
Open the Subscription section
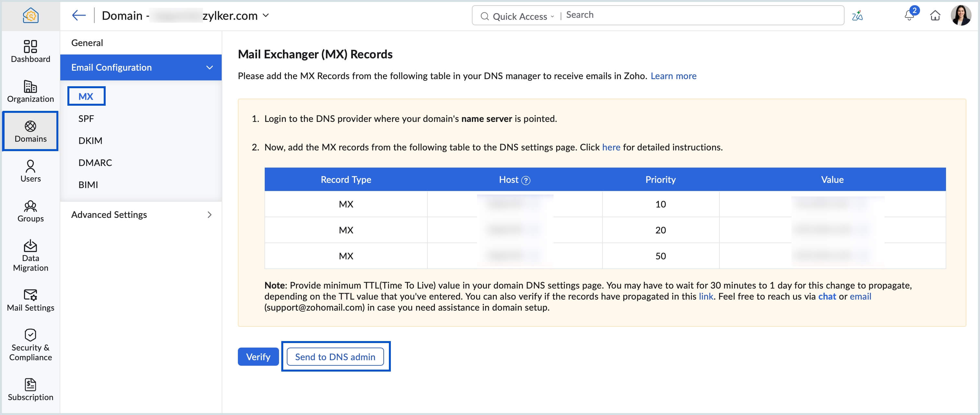pos(30,389)
